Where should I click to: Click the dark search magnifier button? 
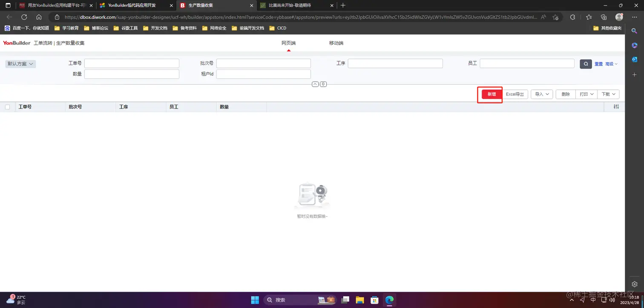(585, 64)
